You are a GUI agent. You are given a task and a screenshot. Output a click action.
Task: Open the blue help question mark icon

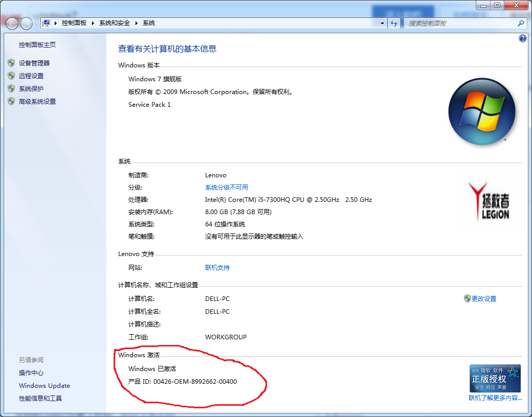[522, 38]
